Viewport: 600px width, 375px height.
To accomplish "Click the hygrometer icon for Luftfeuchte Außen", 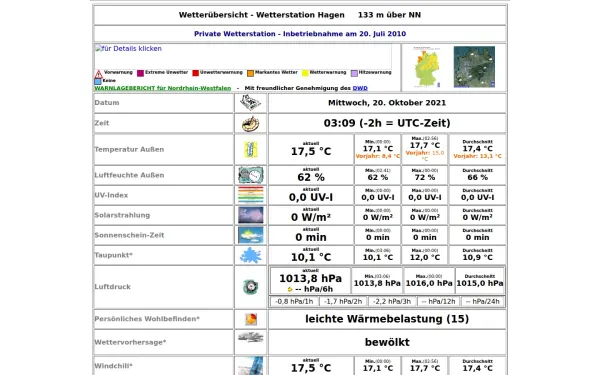I will click(x=251, y=175).
